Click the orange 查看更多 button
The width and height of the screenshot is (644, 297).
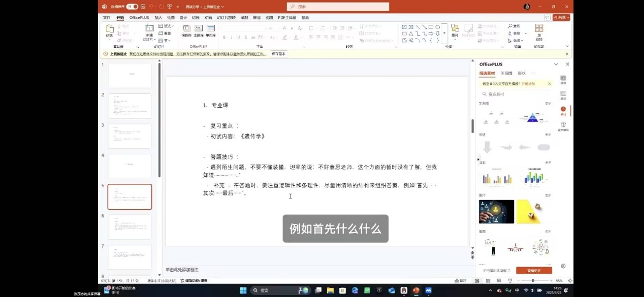point(534,271)
